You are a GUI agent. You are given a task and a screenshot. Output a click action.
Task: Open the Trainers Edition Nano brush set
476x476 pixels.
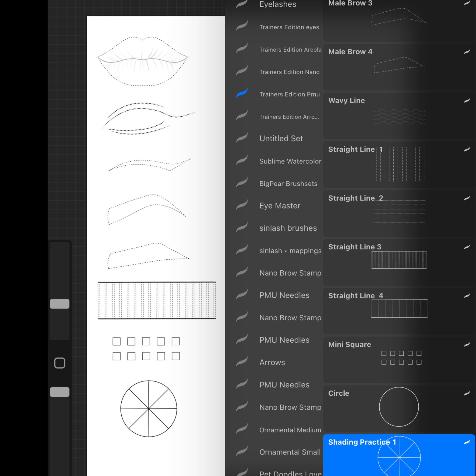pos(289,72)
